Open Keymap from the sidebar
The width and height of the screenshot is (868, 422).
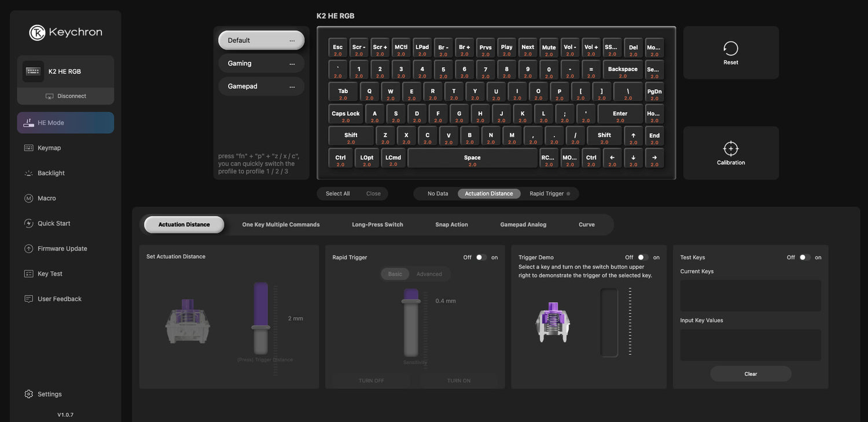click(x=49, y=148)
